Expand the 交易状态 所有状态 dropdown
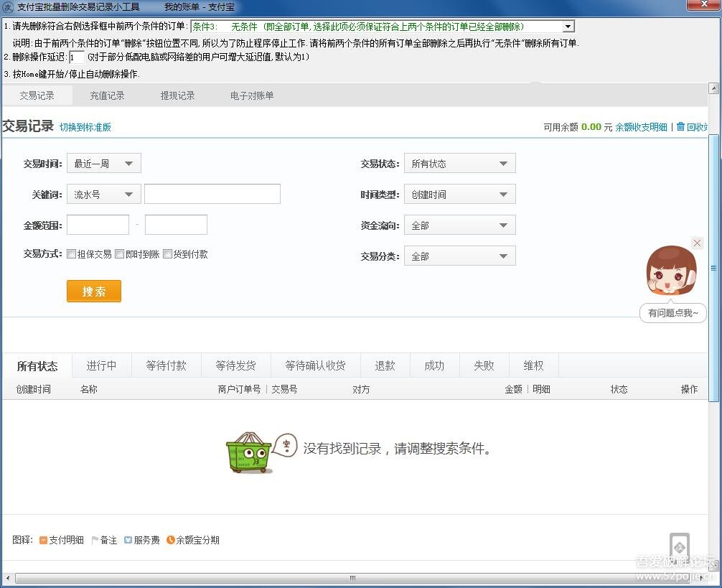This screenshot has width=722, height=588. [459, 164]
